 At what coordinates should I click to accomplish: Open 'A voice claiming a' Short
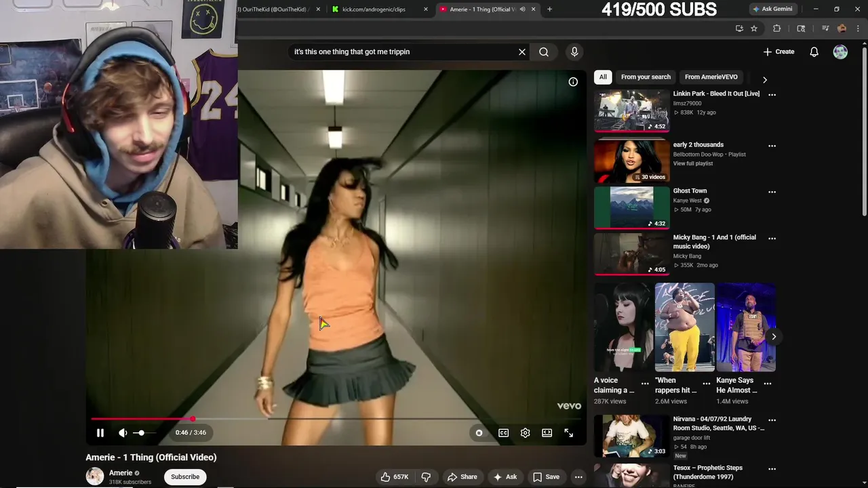pyautogui.click(x=624, y=327)
